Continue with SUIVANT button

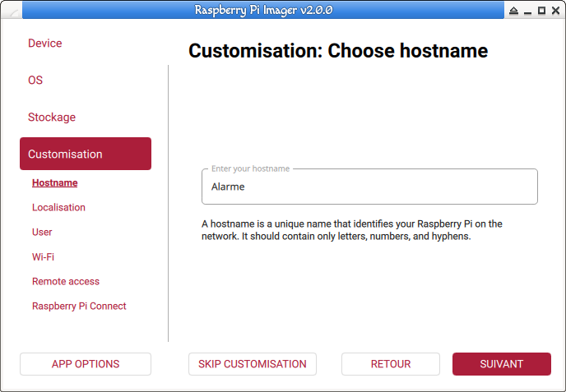pos(502,364)
